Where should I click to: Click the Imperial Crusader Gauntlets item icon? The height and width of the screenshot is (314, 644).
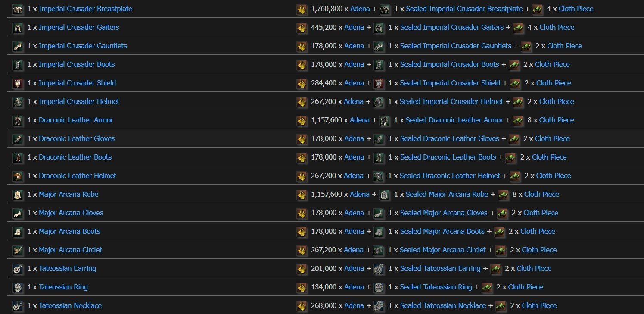pyautogui.click(x=18, y=46)
